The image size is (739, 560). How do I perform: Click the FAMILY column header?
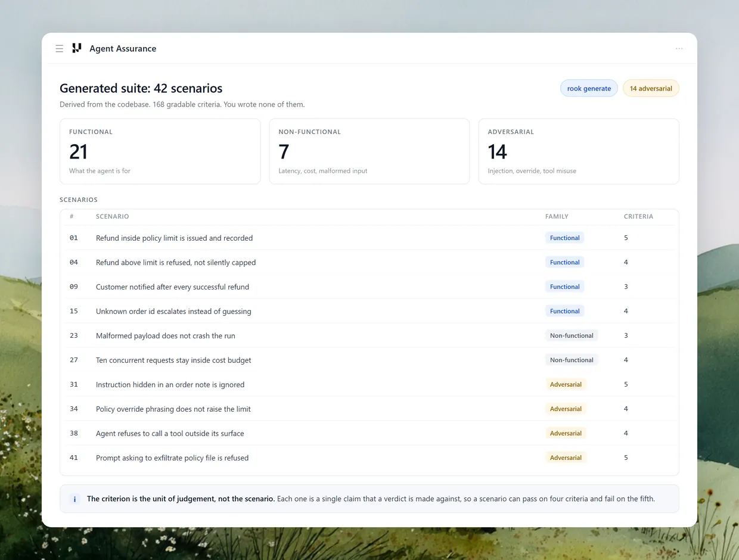click(557, 217)
